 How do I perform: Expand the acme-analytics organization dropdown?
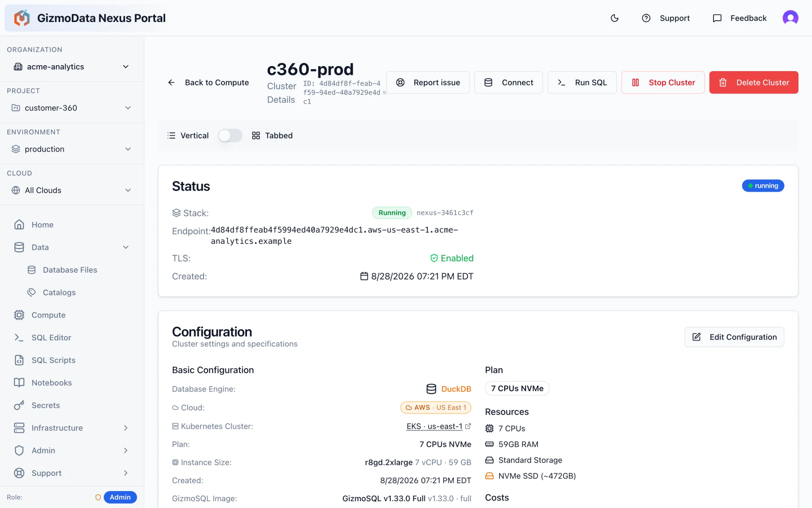[x=71, y=67]
